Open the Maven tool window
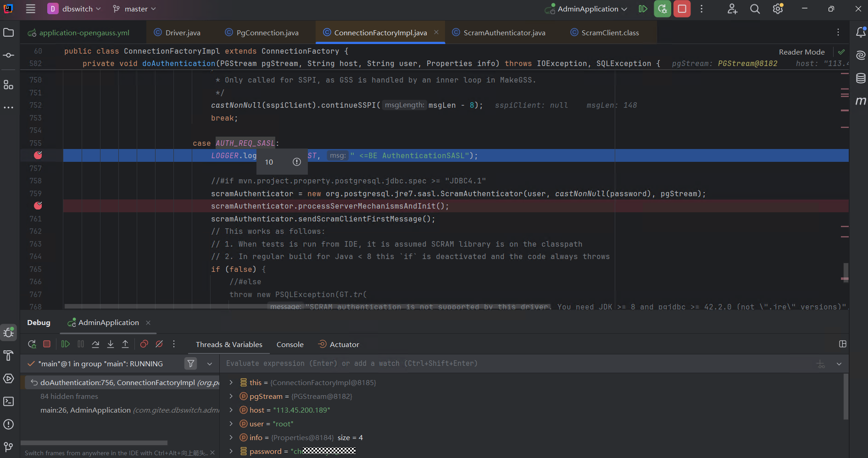Viewport: 868px width, 458px height. pos(861,101)
